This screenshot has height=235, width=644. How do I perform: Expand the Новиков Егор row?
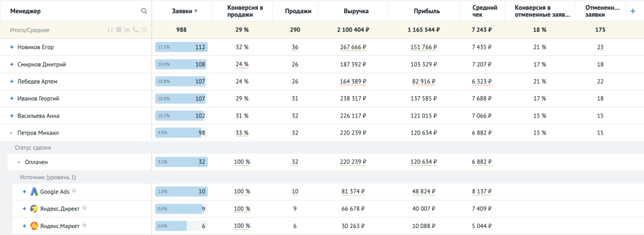pos(11,47)
